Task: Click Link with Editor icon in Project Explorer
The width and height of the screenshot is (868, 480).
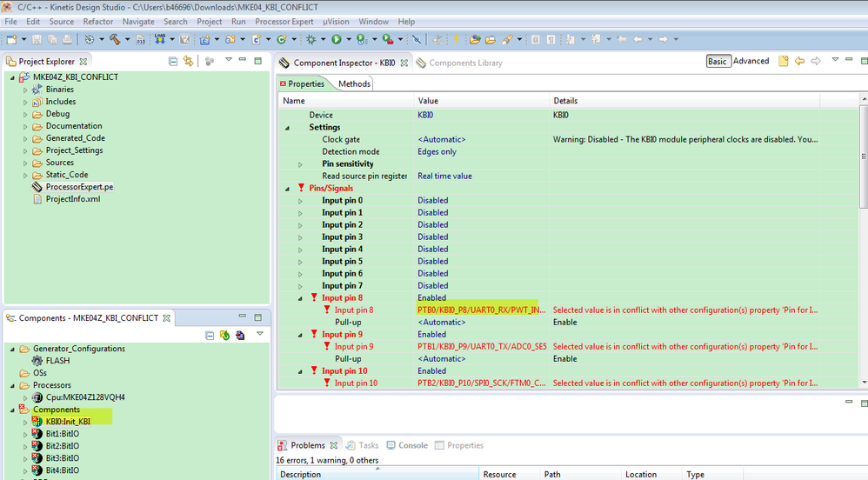Action: pyautogui.click(x=188, y=62)
